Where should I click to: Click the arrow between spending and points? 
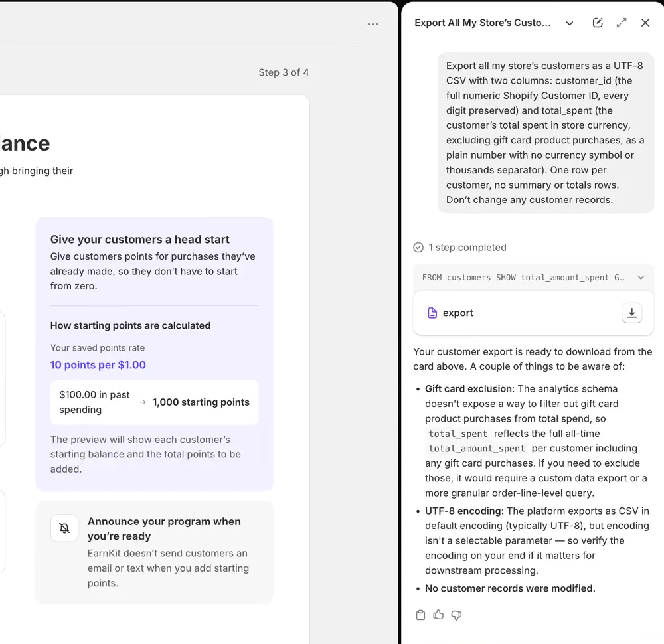pos(143,402)
